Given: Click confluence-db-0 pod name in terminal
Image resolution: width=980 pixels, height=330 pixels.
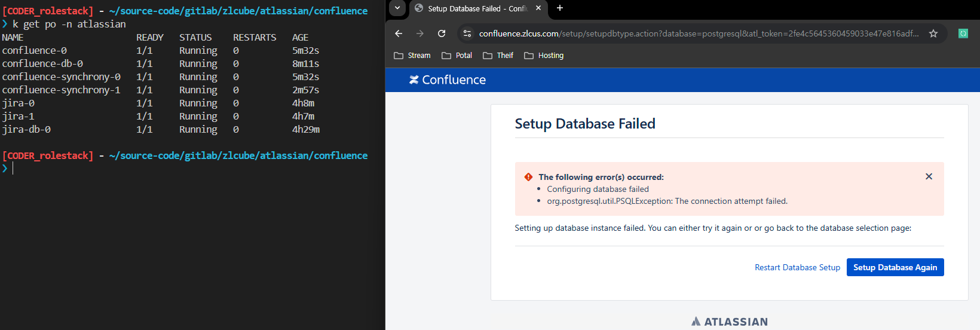Looking at the screenshot, I should coord(42,63).
